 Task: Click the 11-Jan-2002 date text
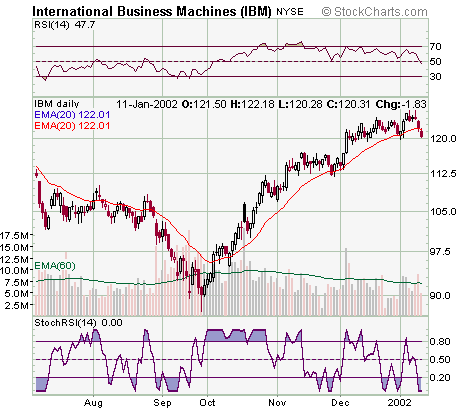point(147,104)
